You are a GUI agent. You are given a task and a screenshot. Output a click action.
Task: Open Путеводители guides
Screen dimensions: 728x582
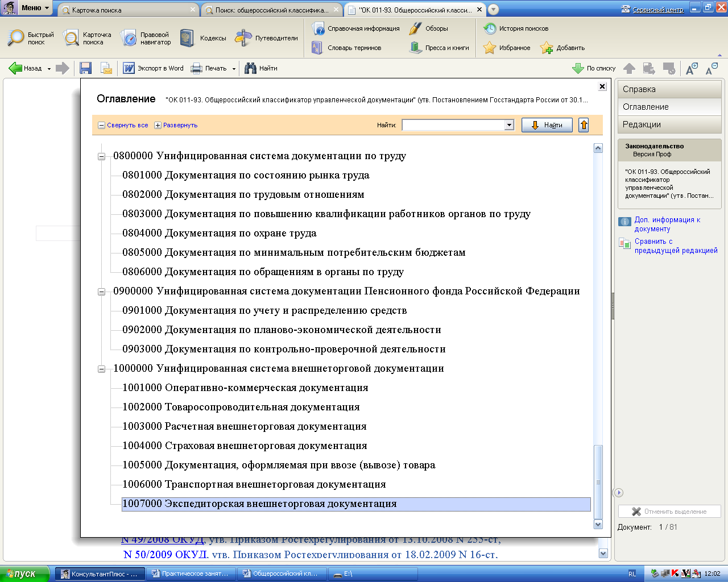(x=267, y=38)
